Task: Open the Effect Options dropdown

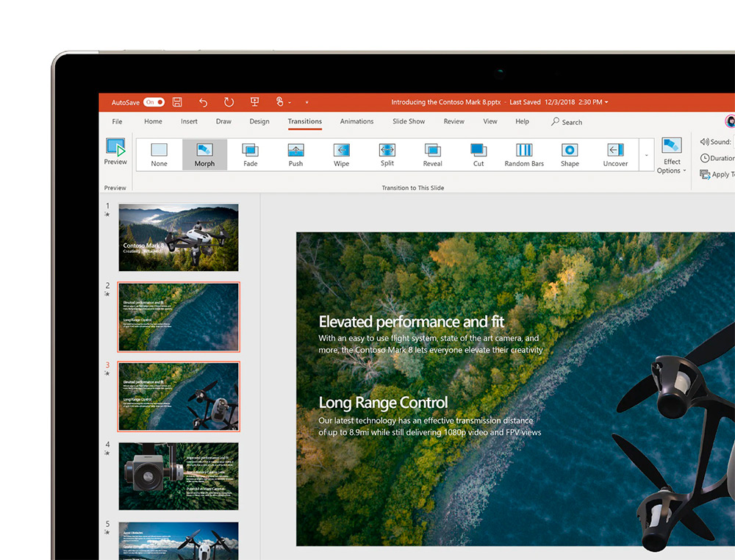Action: tap(671, 156)
